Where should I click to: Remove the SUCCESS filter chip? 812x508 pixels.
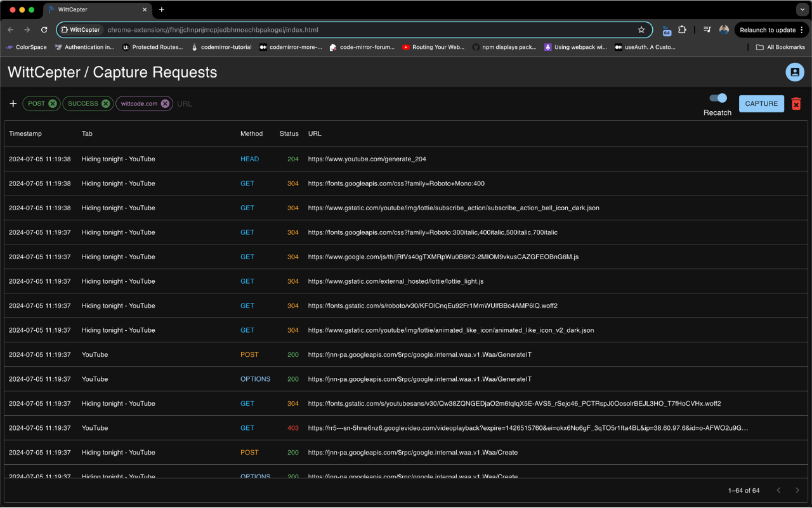106,104
